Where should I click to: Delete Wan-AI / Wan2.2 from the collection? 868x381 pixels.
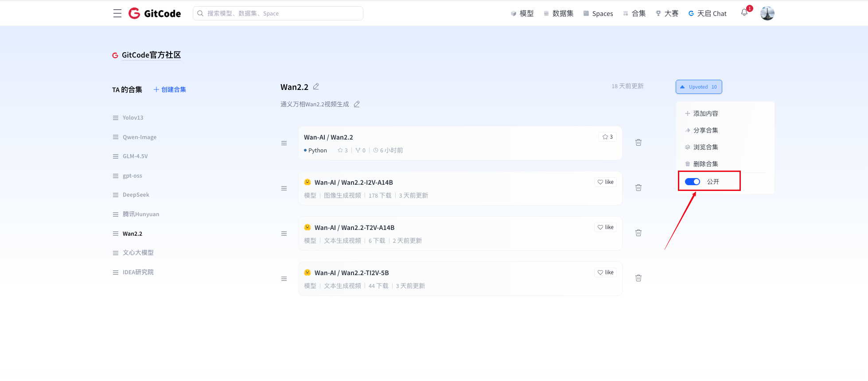click(x=638, y=142)
